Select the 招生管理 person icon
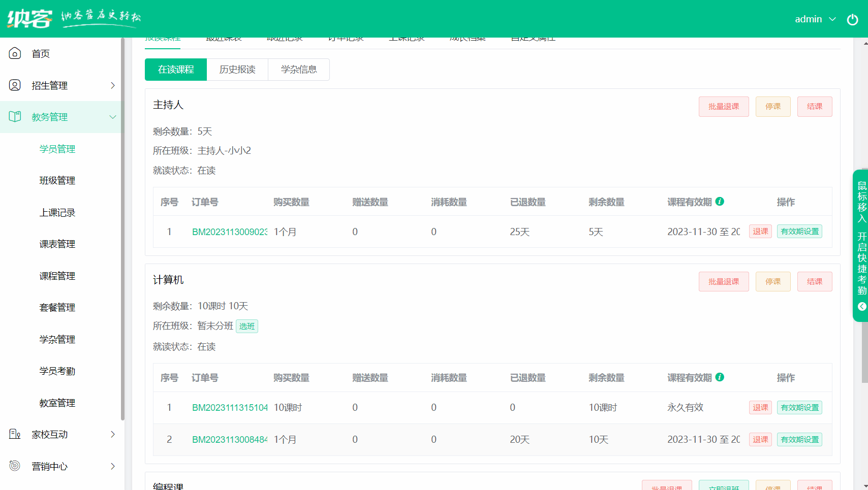 point(15,85)
